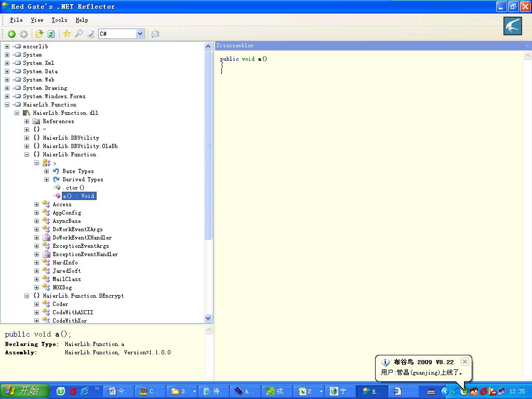This screenshot has height=399, width=532.
Task: Expand the Base Types node
Action: pos(47,171)
